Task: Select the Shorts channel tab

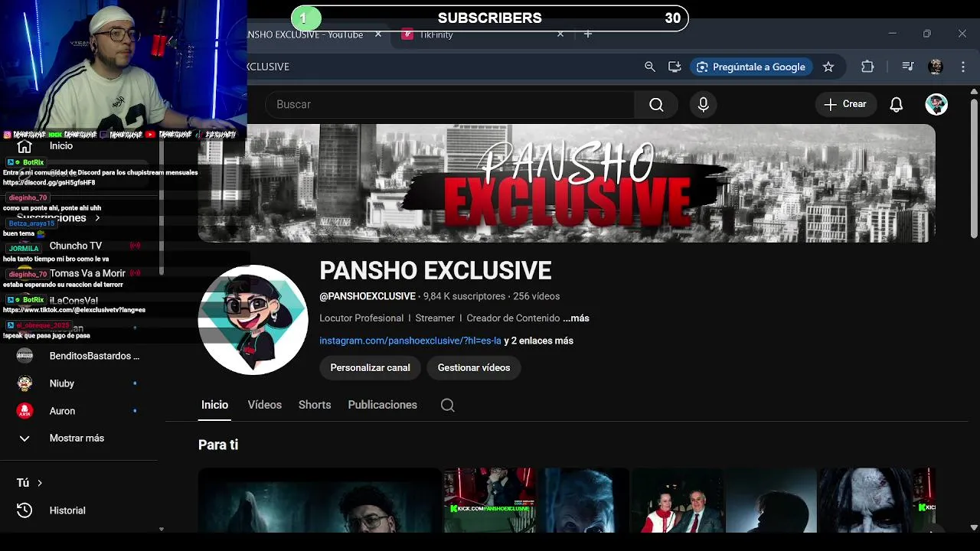Action: coord(315,405)
